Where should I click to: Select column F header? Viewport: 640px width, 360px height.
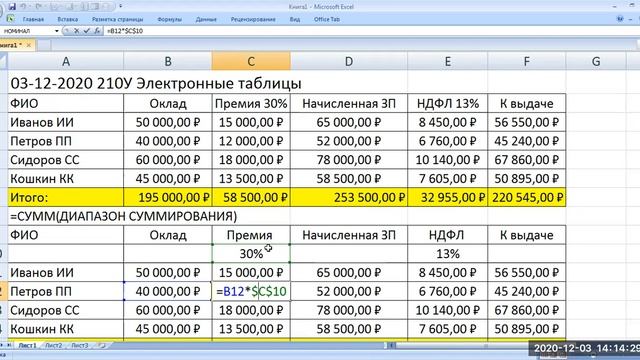coord(527,61)
